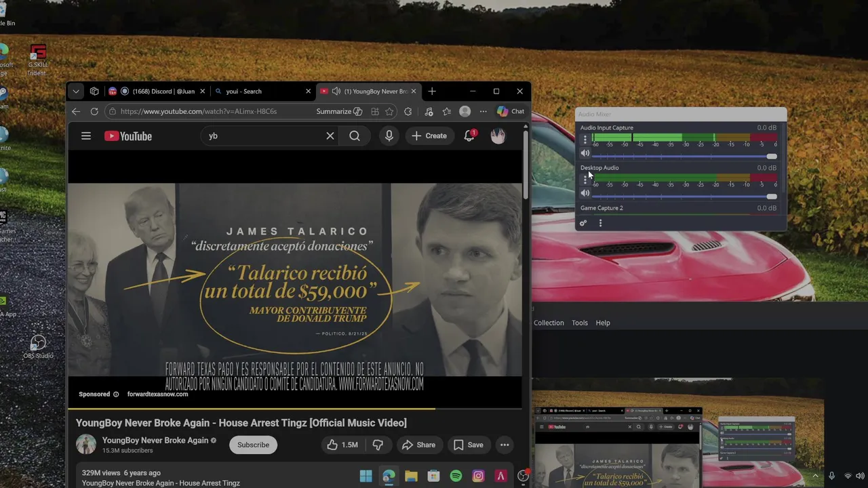This screenshot has width=868, height=488.
Task: Open Microsoft Store from the taskbar
Action: coord(433,476)
